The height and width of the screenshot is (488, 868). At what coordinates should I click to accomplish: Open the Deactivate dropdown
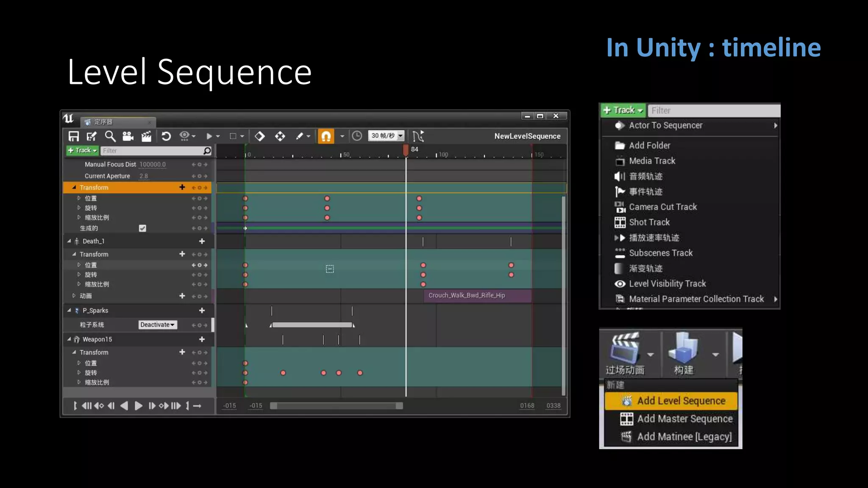click(158, 324)
